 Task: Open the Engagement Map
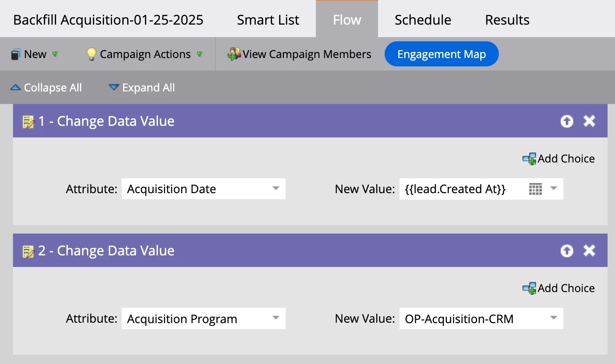coord(441,54)
